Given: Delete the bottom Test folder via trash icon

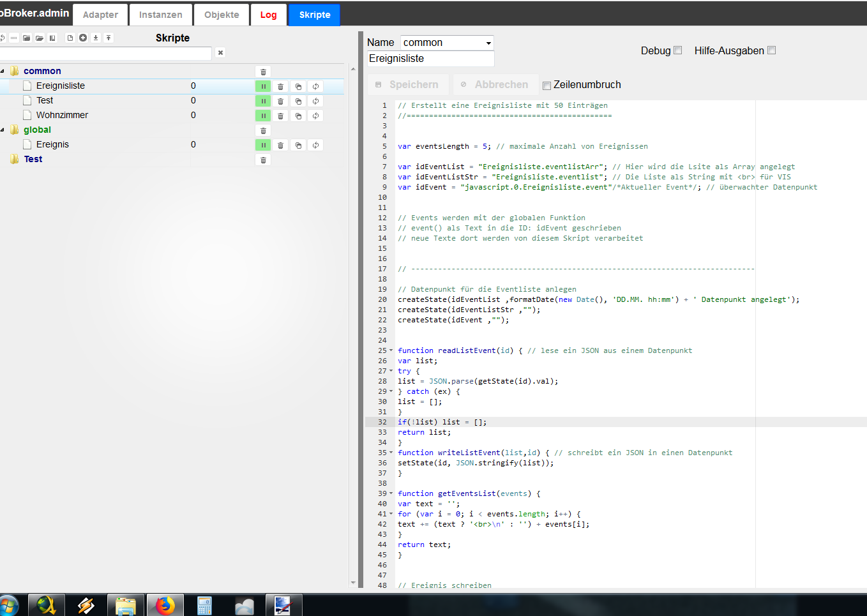Looking at the screenshot, I should (263, 160).
